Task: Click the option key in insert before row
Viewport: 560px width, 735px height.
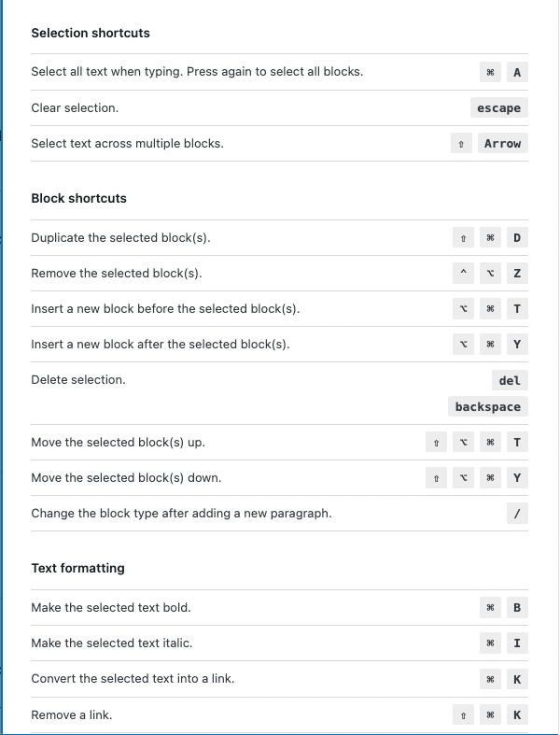Action: 464,309
